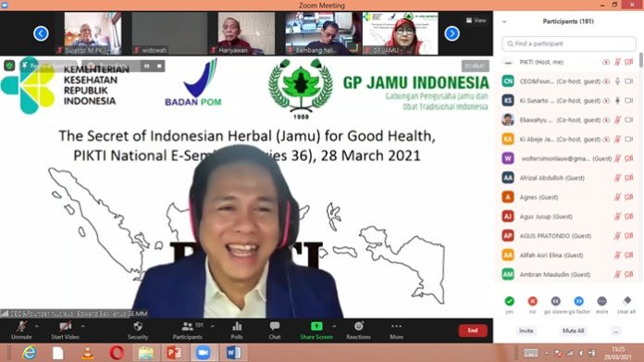Expand video options arrow next to Start Video

[x=83, y=326]
